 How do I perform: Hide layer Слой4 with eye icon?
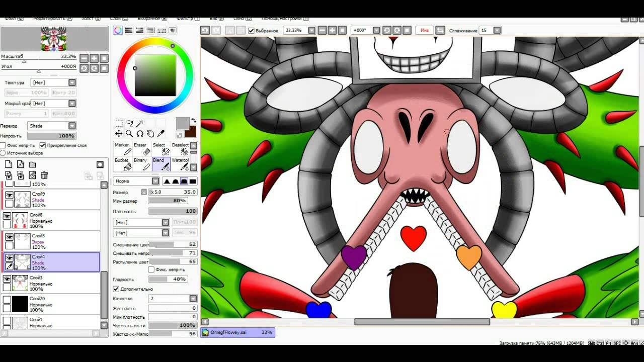coord(9,258)
